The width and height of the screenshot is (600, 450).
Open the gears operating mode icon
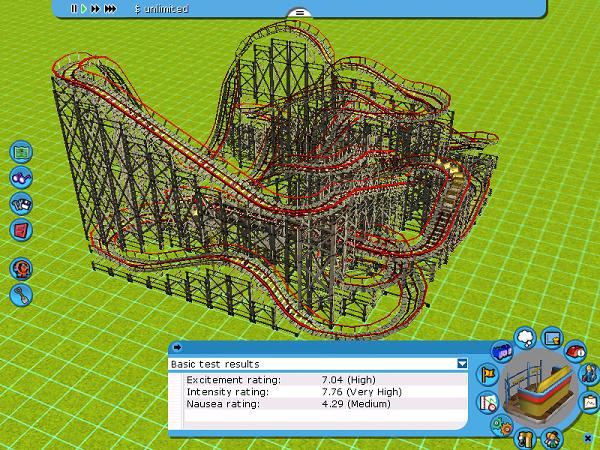click(502, 425)
